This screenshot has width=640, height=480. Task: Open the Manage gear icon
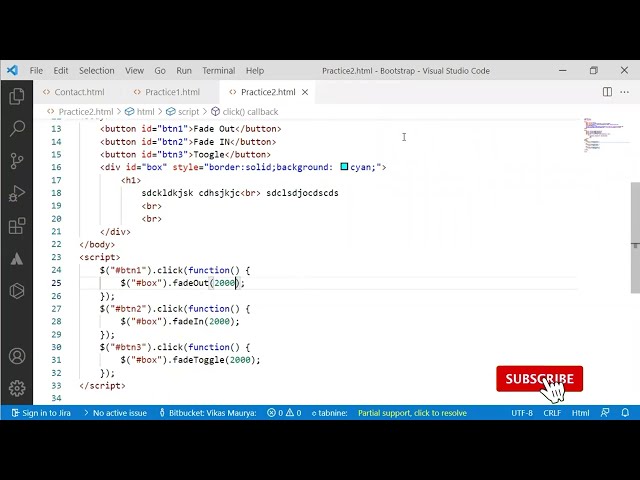coord(17,388)
